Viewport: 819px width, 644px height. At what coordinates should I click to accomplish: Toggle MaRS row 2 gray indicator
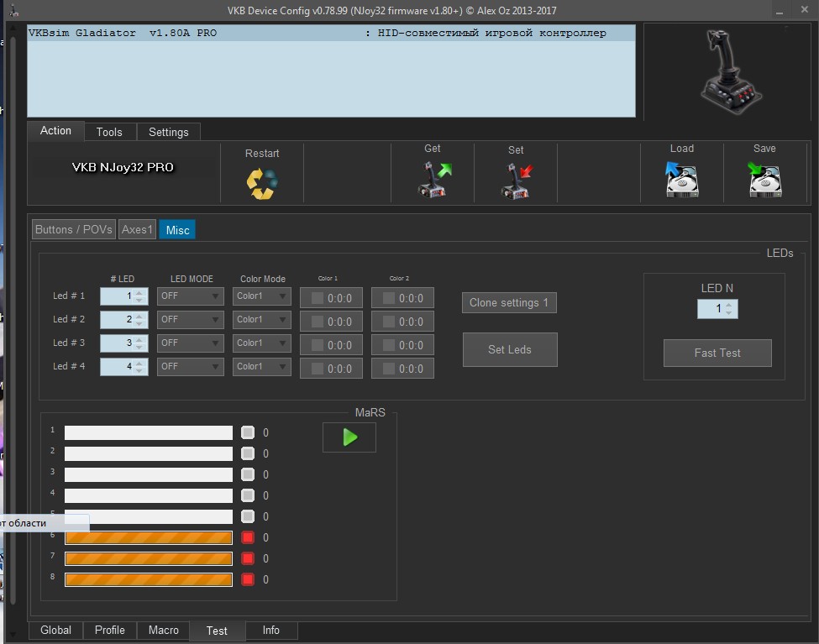tap(248, 453)
